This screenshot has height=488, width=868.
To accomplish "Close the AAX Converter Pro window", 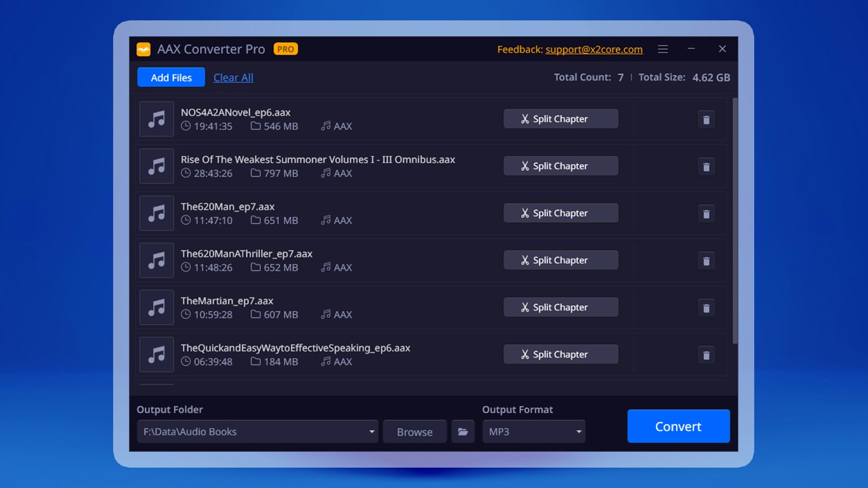I will tap(722, 49).
